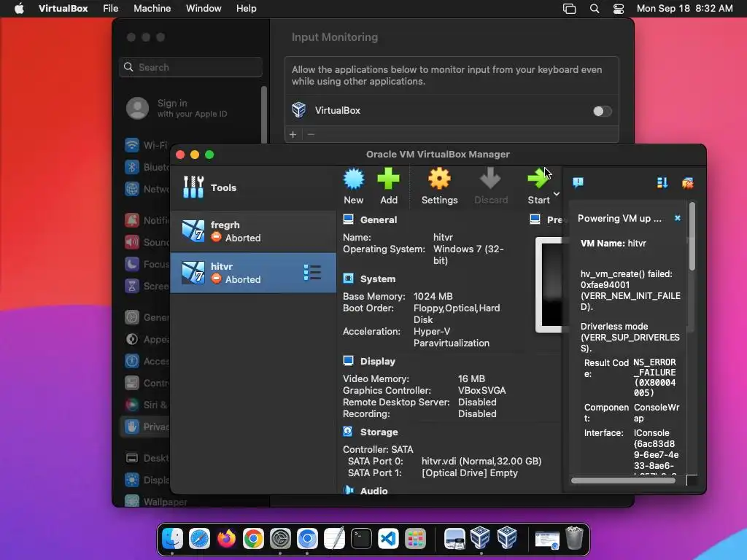Click the Spotlight search icon in menu bar

(594, 9)
